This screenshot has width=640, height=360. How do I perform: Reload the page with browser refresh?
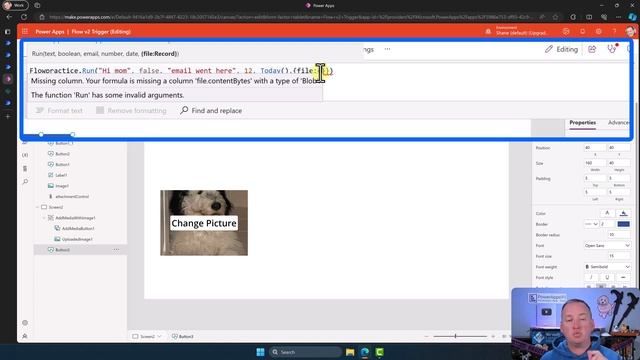(x=24, y=17)
